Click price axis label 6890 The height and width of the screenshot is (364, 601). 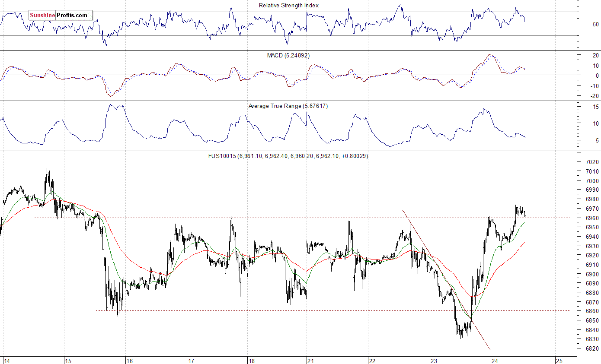(x=592, y=284)
